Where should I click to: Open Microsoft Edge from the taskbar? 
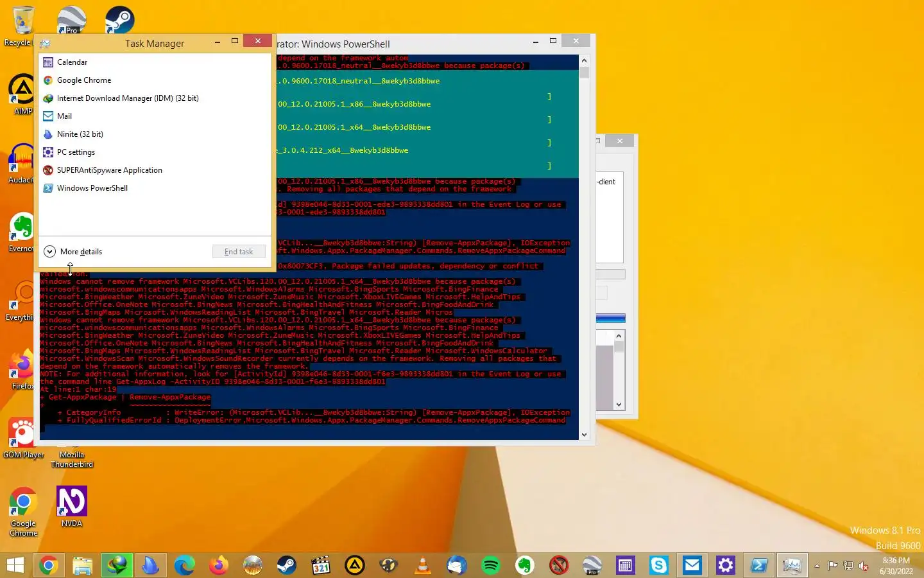[x=185, y=565]
